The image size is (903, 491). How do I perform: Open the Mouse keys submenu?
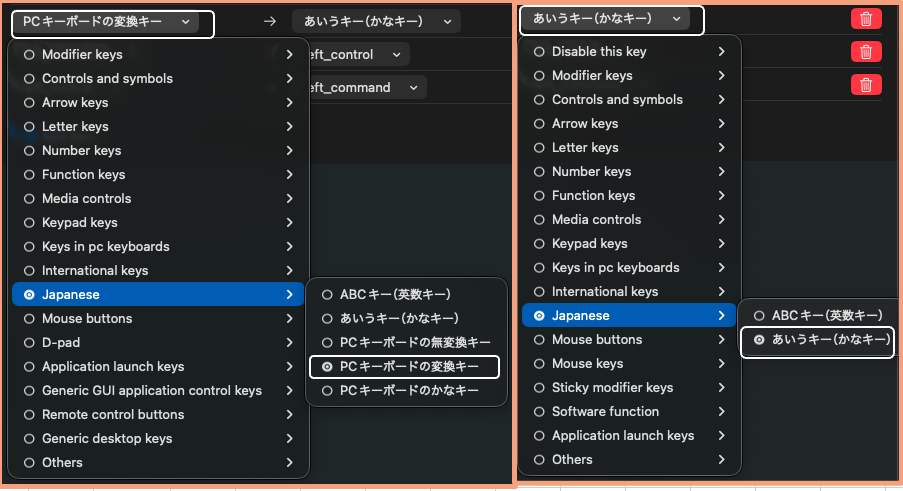coord(587,364)
